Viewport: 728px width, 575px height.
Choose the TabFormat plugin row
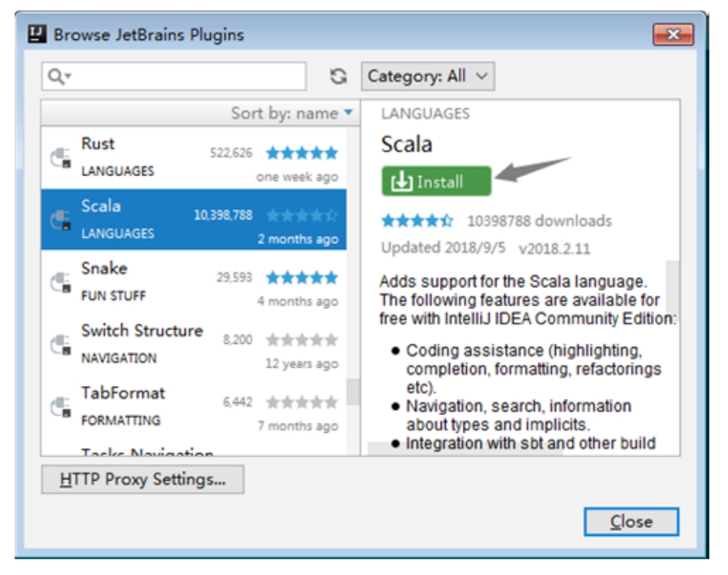click(x=193, y=406)
